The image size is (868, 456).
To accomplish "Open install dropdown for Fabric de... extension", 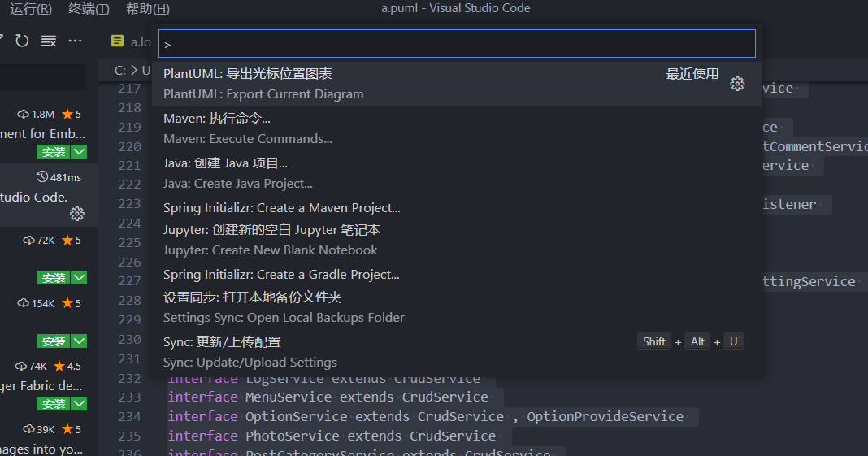I will 79,404.
